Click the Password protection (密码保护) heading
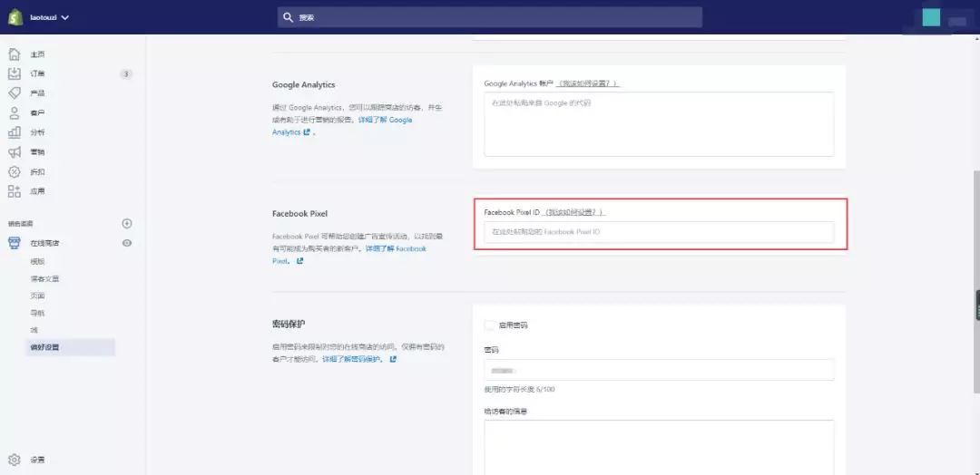 [289, 325]
